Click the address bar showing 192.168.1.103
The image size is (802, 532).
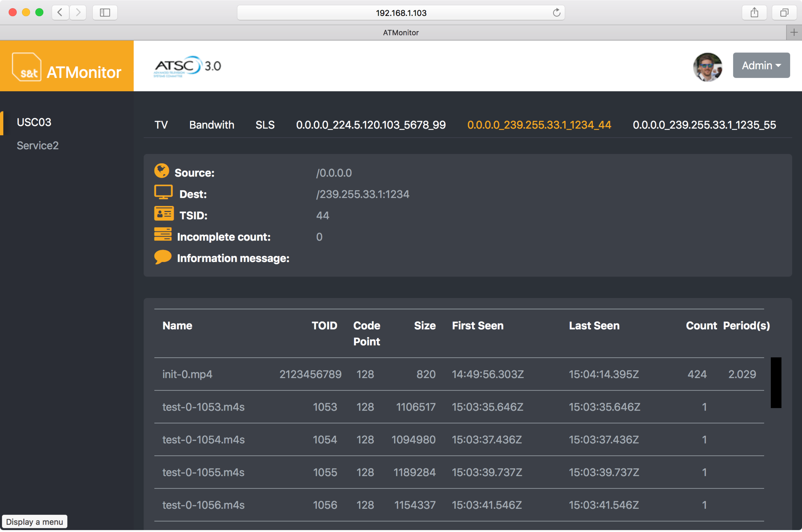[401, 13]
